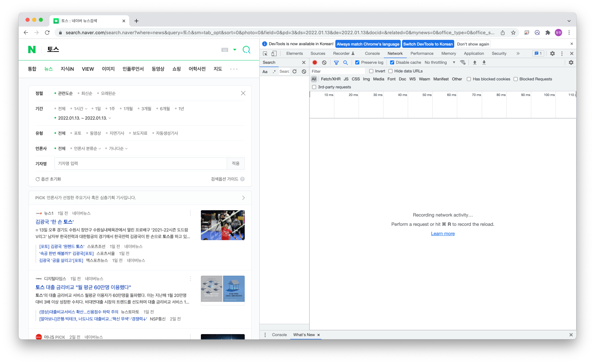Viewport: 595px width, 364px height.
Task: Expand the 1시간 period dropdown
Action: (81, 109)
